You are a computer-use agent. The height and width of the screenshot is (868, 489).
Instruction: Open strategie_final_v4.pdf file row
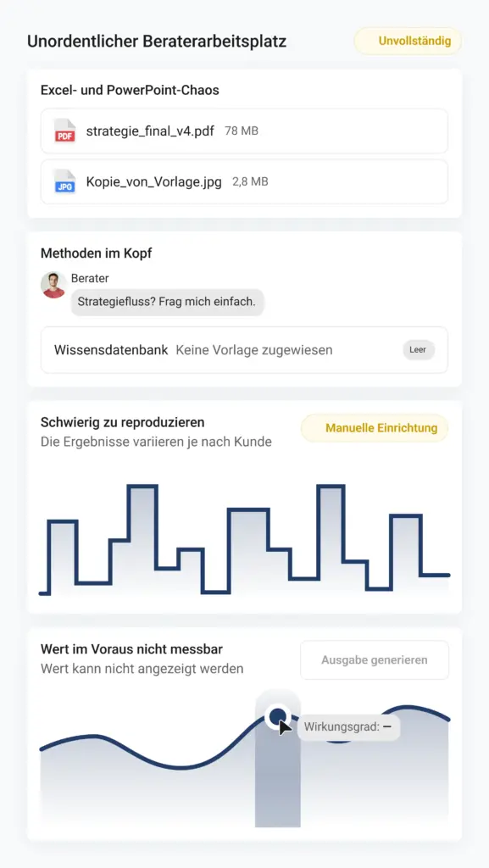click(x=244, y=131)
